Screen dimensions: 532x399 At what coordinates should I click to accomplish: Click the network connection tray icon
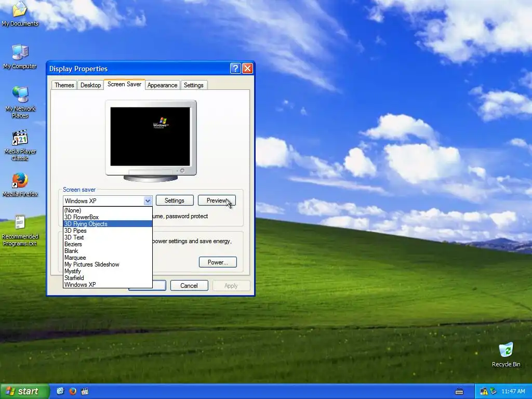pos(493,391)
